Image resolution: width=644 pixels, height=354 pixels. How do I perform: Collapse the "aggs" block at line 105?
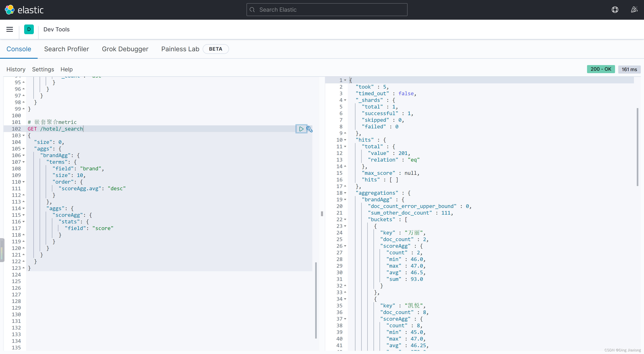tap(24, 149)
